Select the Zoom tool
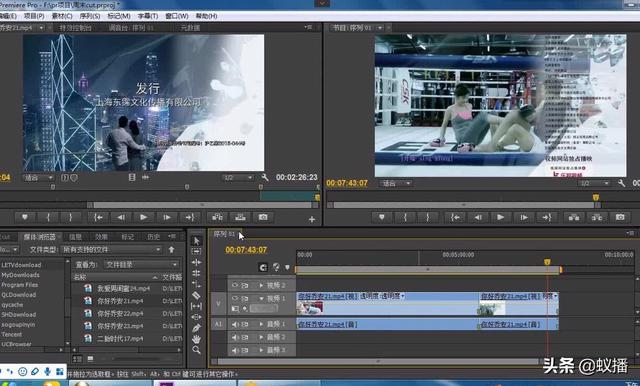Screen dimensions: 640x386 [196, 350]
